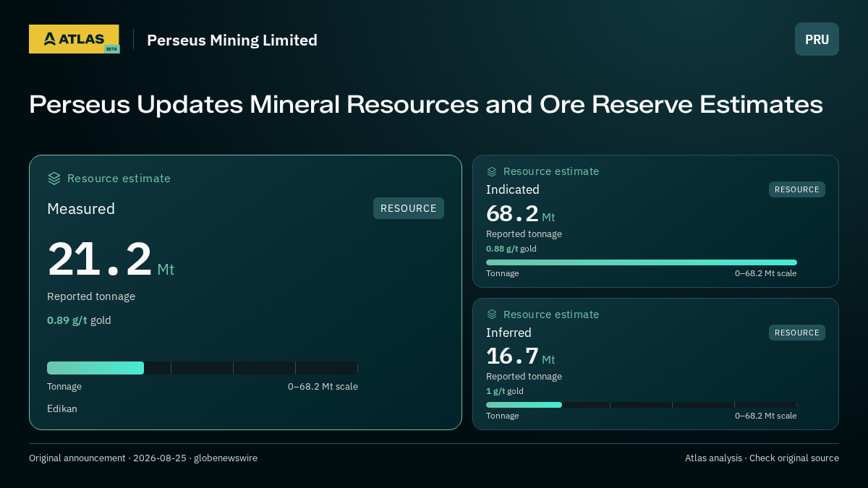Click the 0.88 g/t gold grade
The width and height of the screenshot is (868, 488).
point(511,249)
